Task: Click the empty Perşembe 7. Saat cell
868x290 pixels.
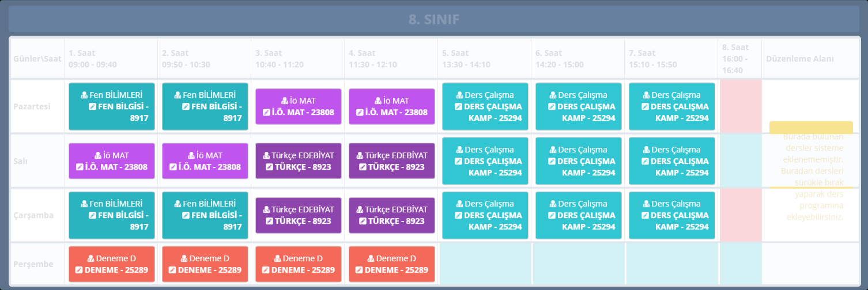Action: click(671, 264)
